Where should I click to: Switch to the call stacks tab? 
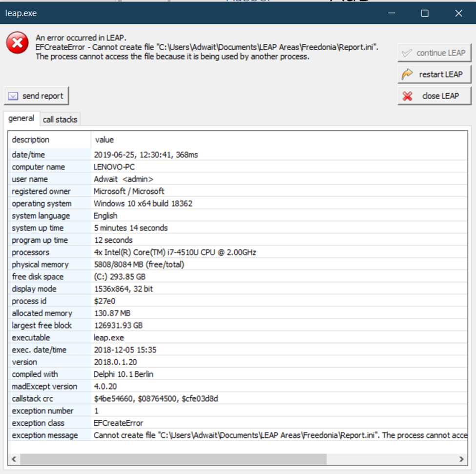60,120
